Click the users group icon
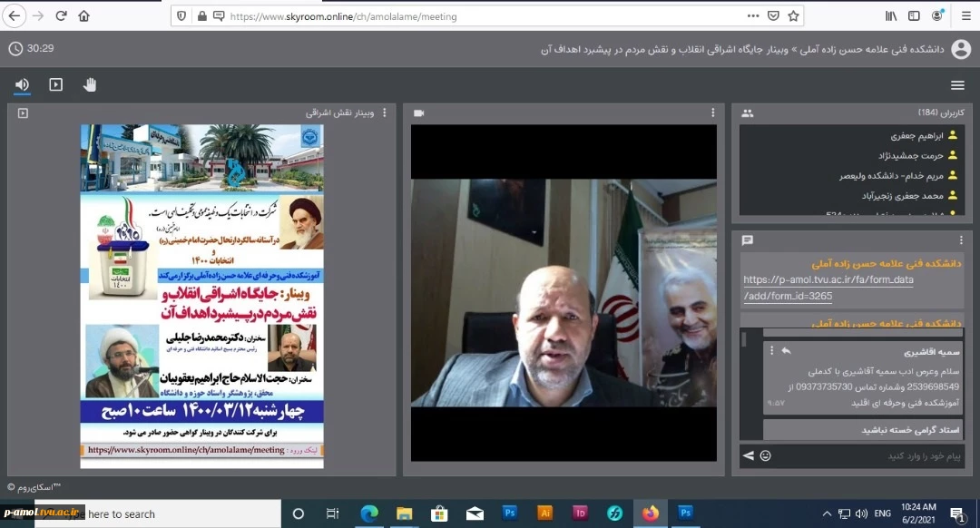This screenshot has height=528, width=980. (747, 113)
